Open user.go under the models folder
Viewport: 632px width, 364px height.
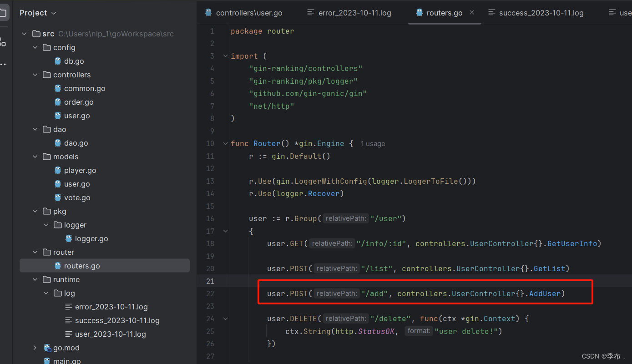click(77, 184)
